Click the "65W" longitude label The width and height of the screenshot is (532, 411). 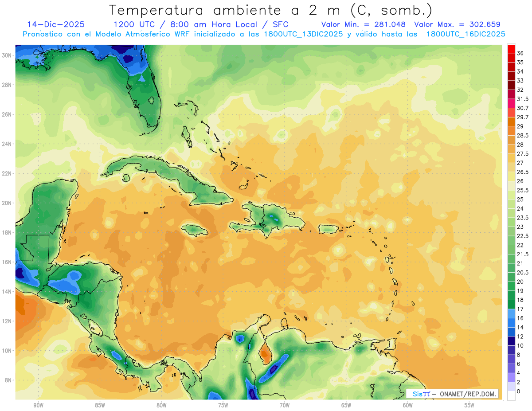[346, 405]
